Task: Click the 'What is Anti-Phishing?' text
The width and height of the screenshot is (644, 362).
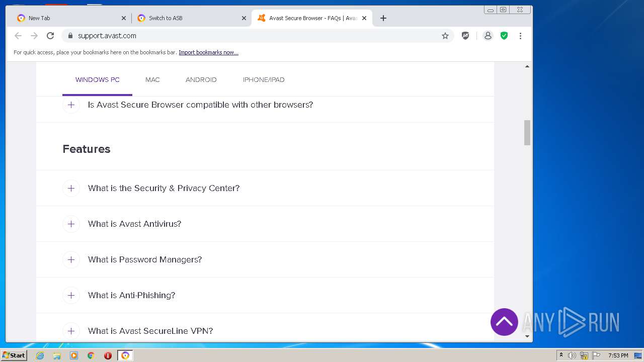Action: (132, 295)
